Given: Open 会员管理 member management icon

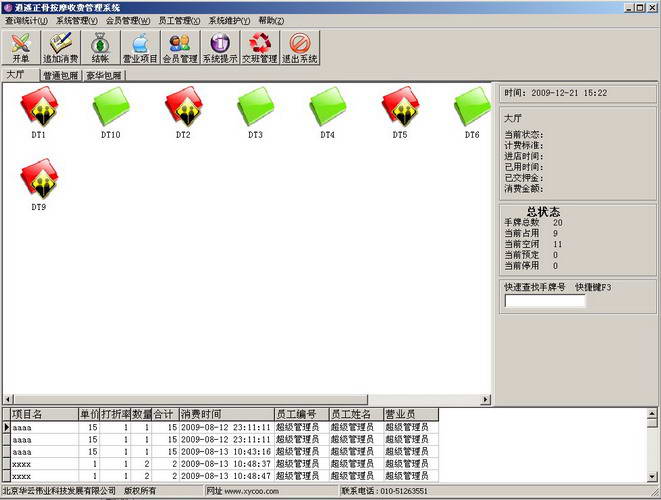Looking at the screenshot, I should [180, 48].
